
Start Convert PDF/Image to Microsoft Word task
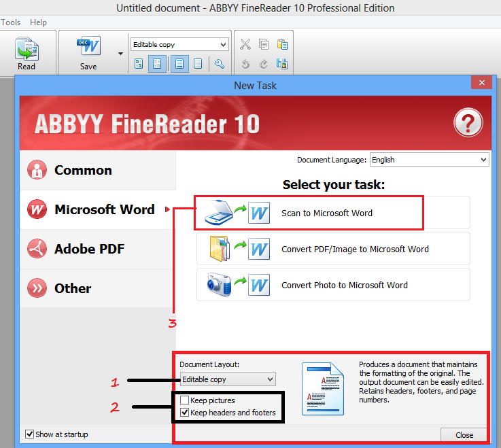click(x=333, y=249)
